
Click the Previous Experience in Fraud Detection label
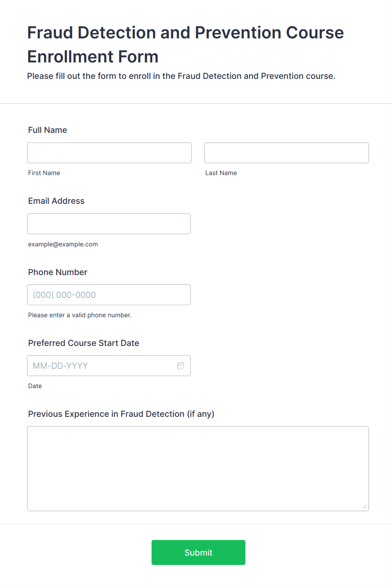[x=121, y=414]
